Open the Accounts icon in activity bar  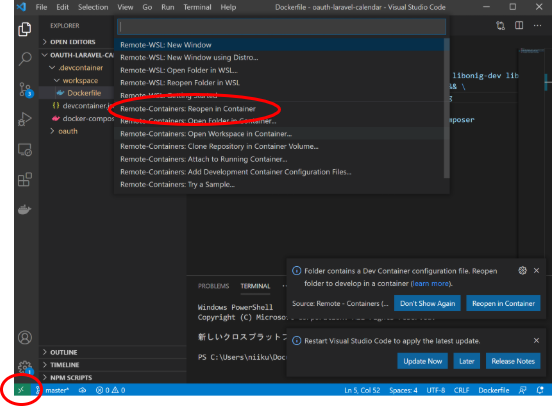tap(25, 337)
